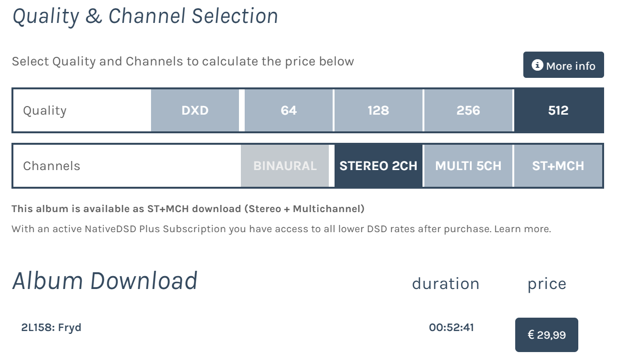The image size is (617, 364).
Task: Click the price column header
Action: coord(547,284)
